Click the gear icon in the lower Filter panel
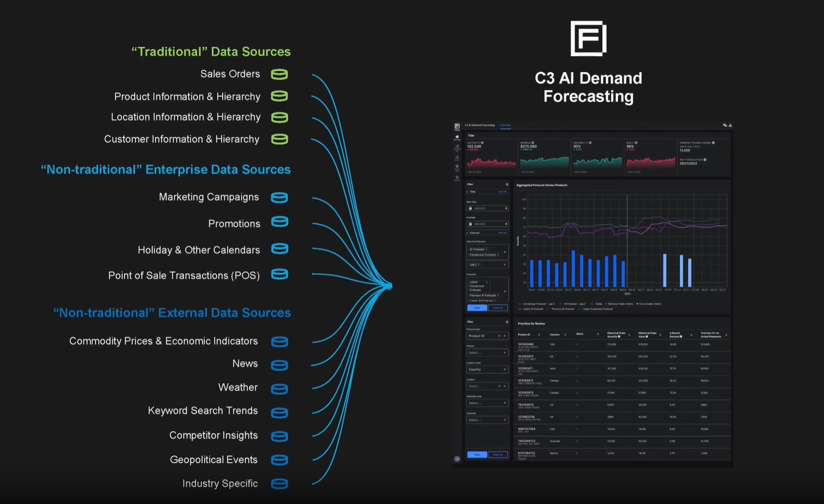Viewport: 824px width, 504px height. pos(507,322)
